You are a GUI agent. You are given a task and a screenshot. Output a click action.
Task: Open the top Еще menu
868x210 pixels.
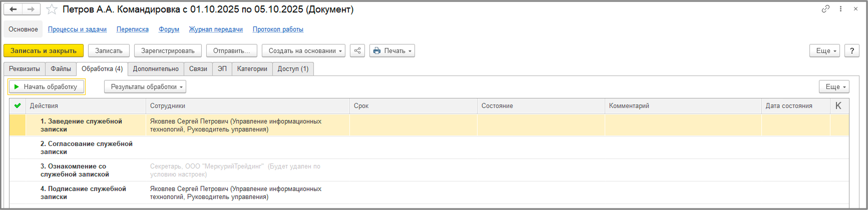click(x=824, y=50)
